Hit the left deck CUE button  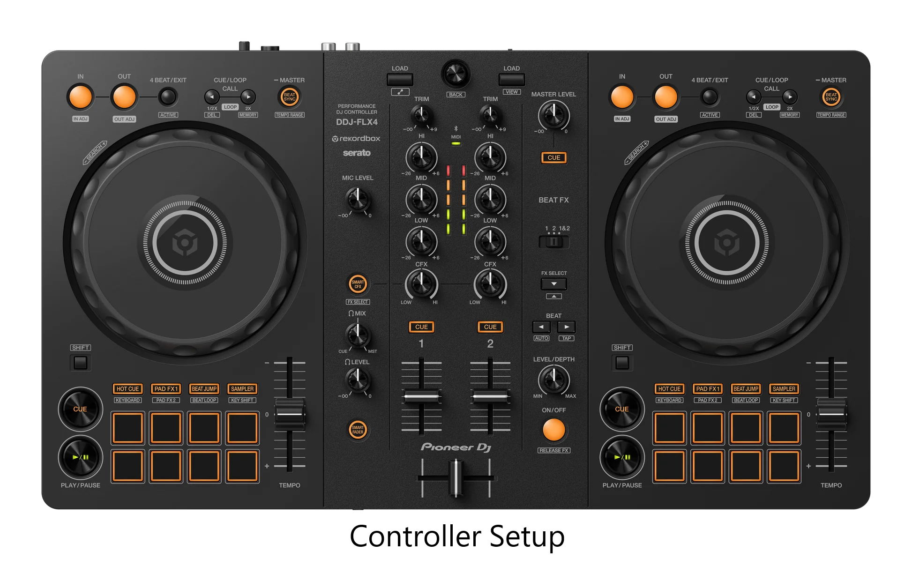(x=80, y=409)
